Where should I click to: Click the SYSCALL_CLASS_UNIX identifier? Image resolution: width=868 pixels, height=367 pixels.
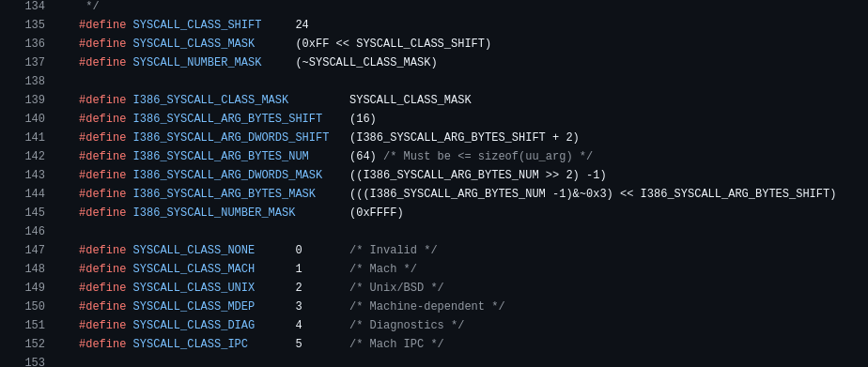194,288
